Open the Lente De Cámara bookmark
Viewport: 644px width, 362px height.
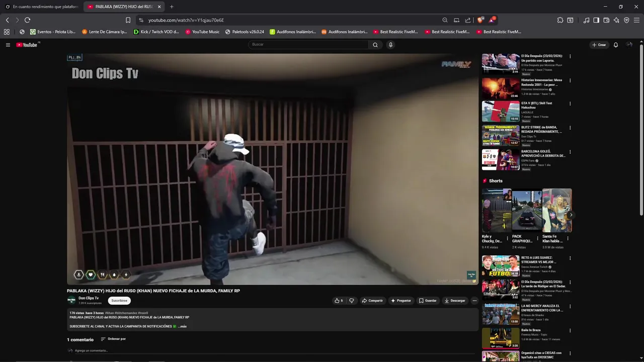click(104, 32)
